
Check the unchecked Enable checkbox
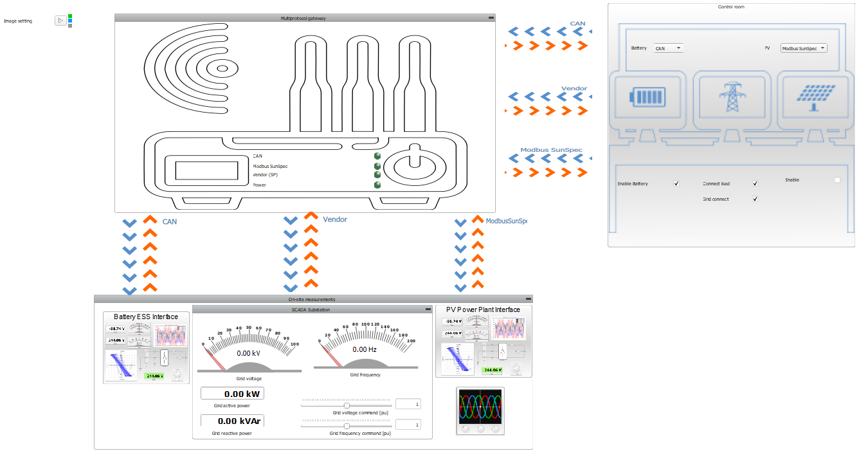pos(837,180)
